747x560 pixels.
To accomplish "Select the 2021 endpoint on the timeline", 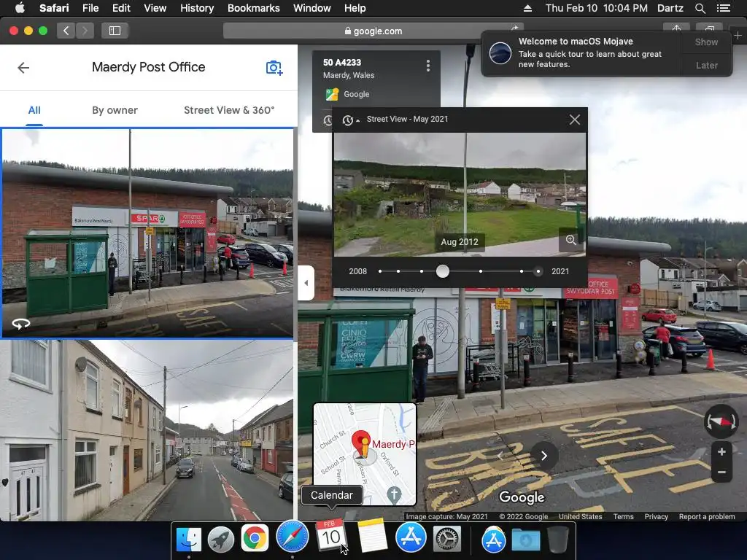I will point(538,271).
